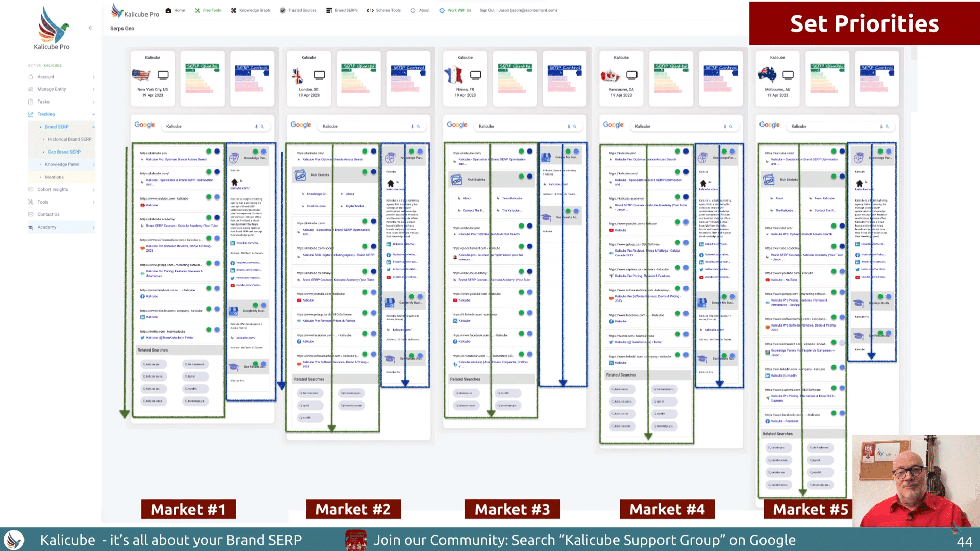Click the Tracking chart icon

[31, 114]
